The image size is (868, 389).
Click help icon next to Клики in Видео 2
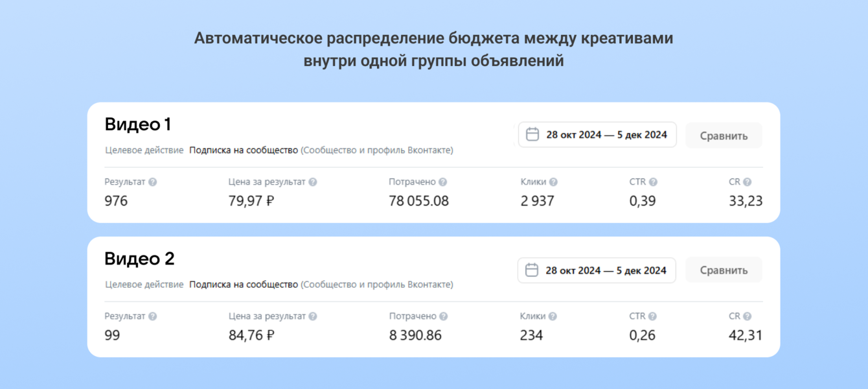553,316
